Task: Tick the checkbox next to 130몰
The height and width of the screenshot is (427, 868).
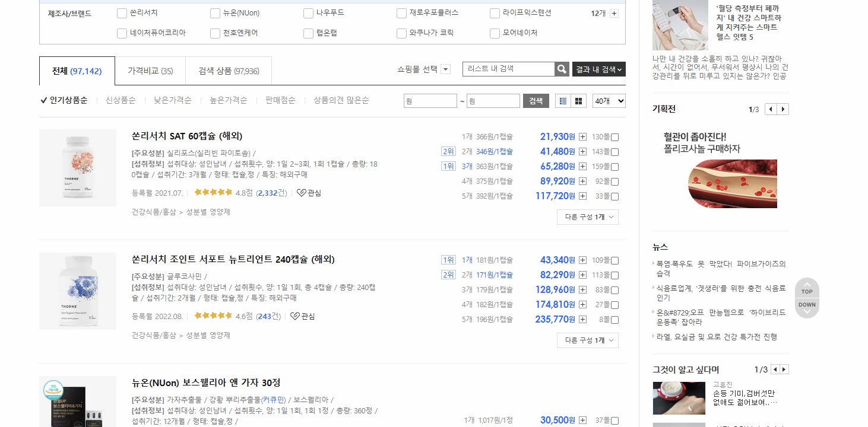Action: 614,136
